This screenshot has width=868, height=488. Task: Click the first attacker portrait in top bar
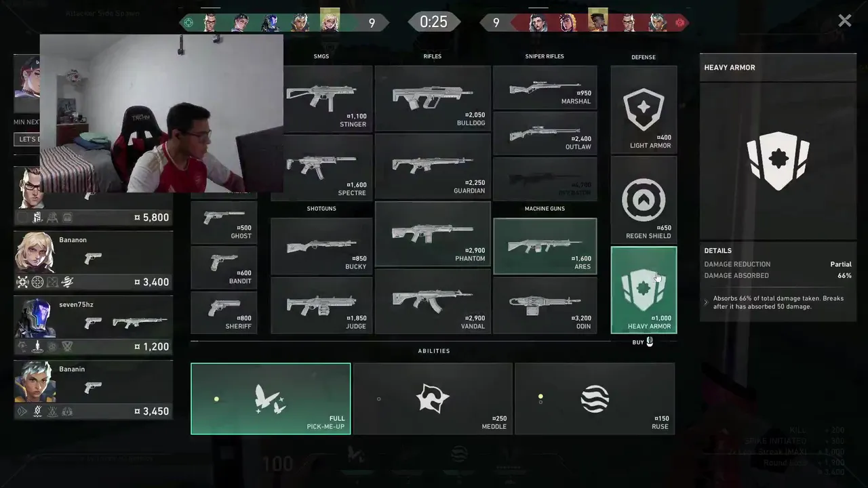210,22
